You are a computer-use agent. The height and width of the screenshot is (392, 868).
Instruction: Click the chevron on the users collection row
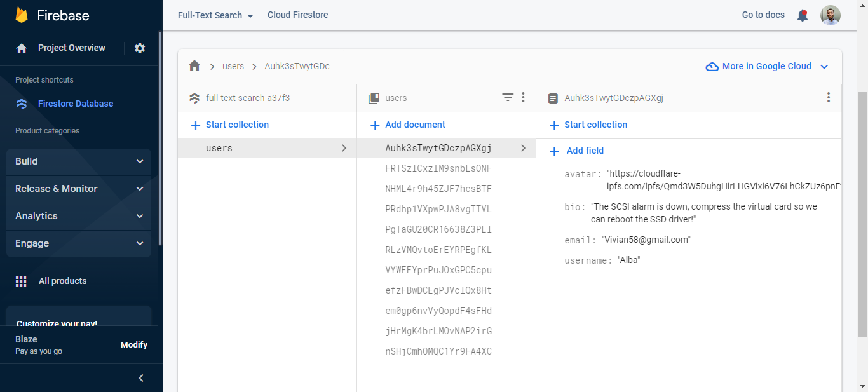click(x=344, y=148)
